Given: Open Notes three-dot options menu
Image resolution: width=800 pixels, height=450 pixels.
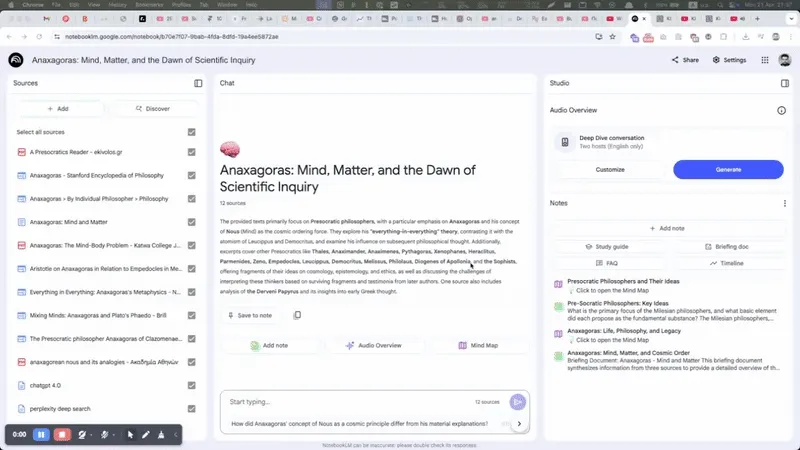Looking at the screenshot, I should pos(785,203).
